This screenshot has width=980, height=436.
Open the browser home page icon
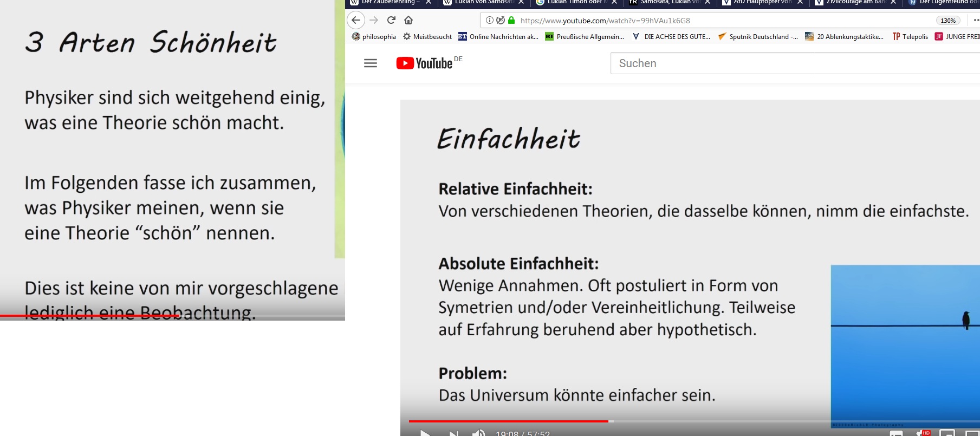[408, 20]
